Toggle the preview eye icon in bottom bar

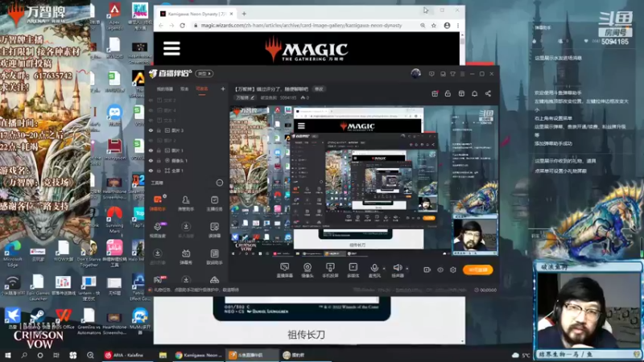point(440,269)
